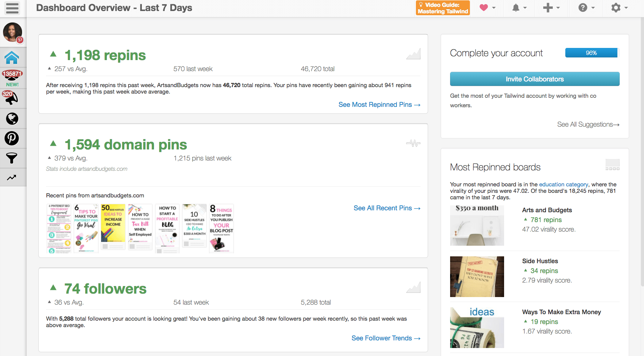
Task: Open the bell notifications icon
Action: coord(516,8)
